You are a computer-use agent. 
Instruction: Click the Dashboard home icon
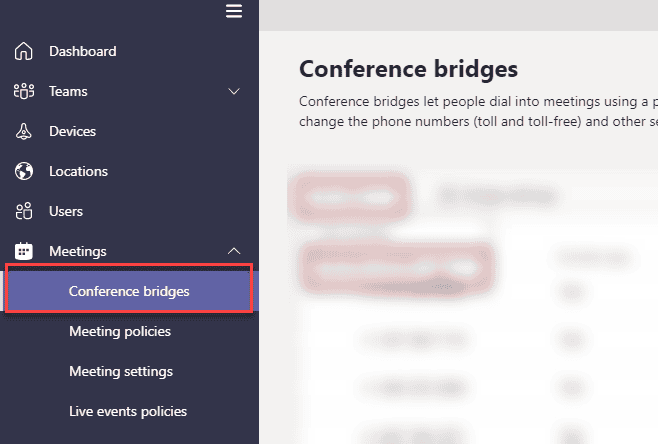24,51
